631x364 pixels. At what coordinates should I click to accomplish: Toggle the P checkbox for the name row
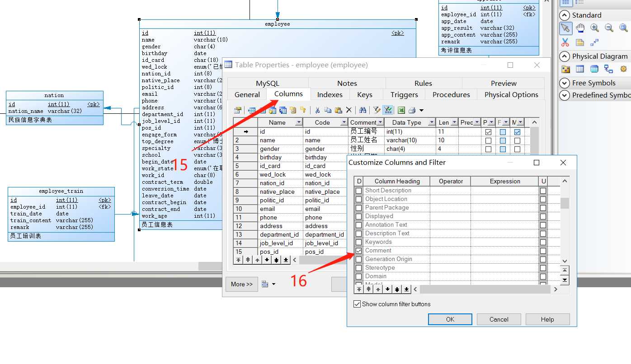coord(488,140)
